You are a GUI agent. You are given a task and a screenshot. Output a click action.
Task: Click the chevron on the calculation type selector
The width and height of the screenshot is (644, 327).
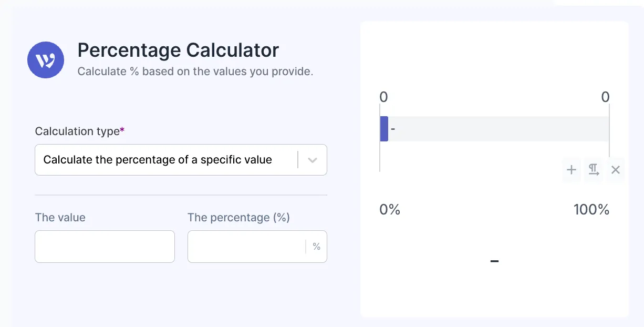311,159
